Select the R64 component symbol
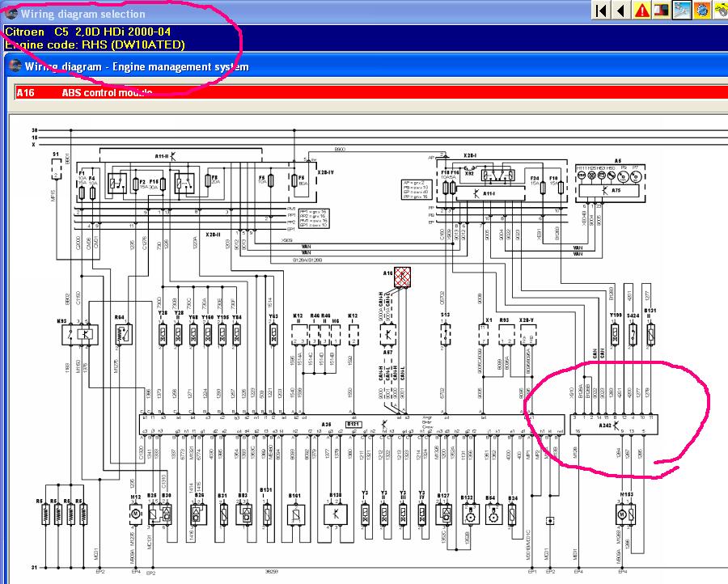This screenshot has width=728, height=584. click(124, 334)
